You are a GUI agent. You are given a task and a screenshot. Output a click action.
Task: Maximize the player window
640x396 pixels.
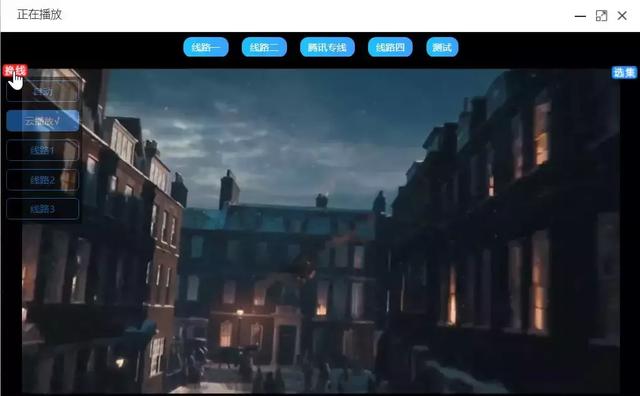[x=601, y=16]
